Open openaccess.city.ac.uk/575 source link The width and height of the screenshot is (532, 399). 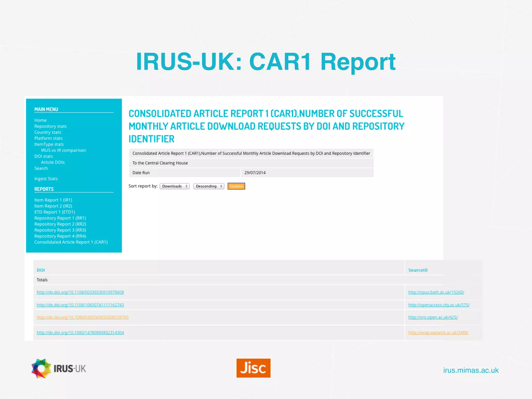point(439,305)
